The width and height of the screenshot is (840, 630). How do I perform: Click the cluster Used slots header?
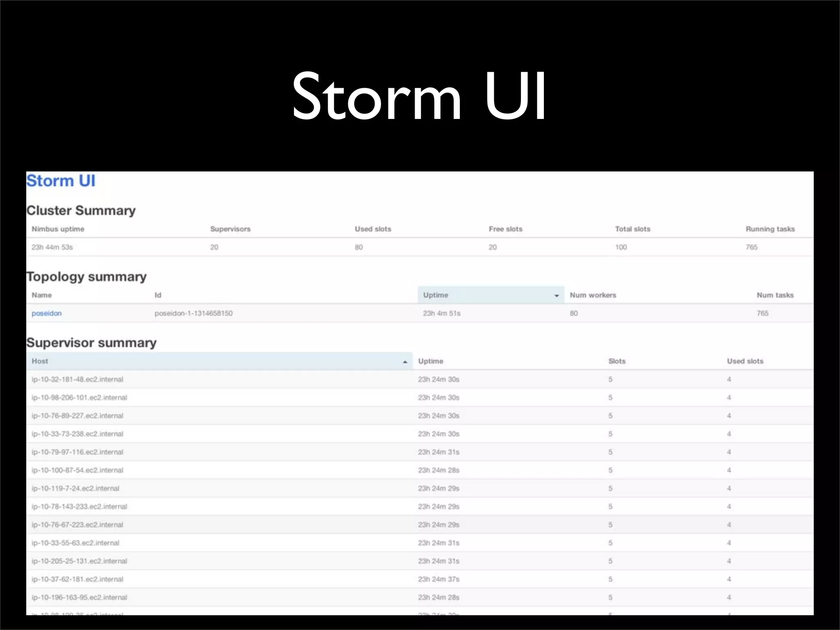tap(373, 229)
